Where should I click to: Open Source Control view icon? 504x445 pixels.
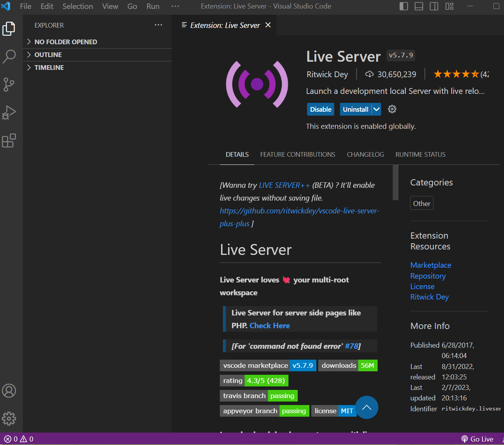pyautogui.click(x=9, y=85)
